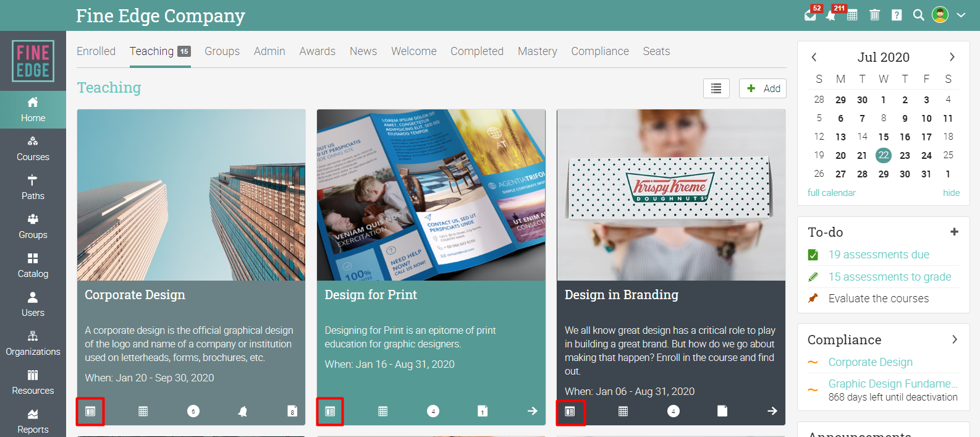This screenshot has width=980, height=437.
Task: Click the Fine Edge logo
Action: (33, 61)
